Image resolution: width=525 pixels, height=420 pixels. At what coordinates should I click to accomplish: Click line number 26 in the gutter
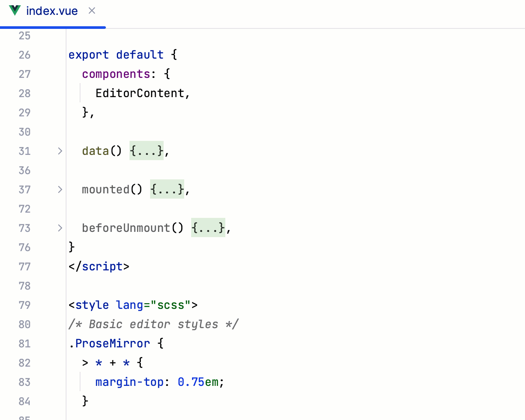point(24,55)
